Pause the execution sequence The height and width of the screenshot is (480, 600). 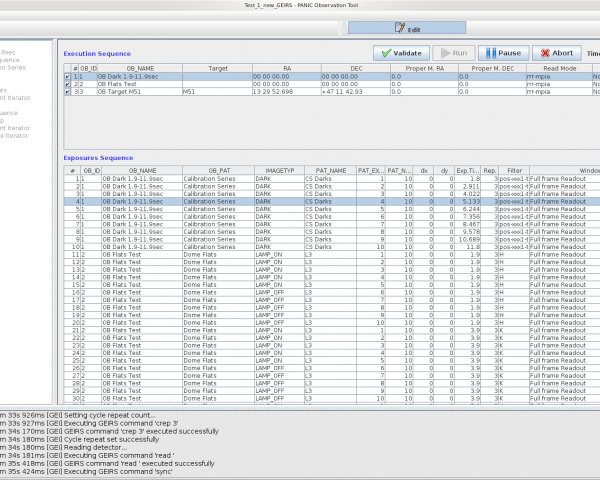[x=502, y=53]
